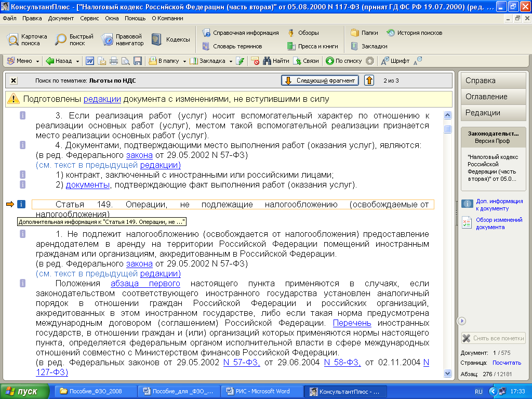The height and width of the screenshot is (399, 532).
Task: Show История поисков
Action: (414, 33)
